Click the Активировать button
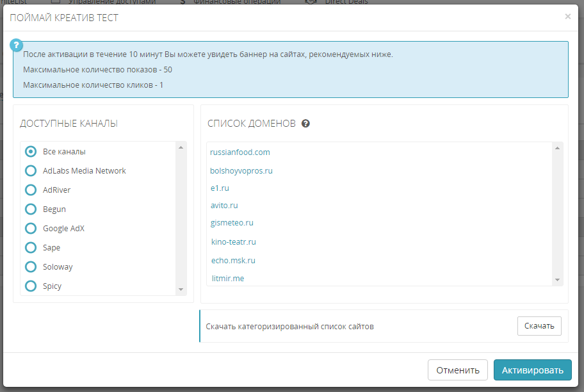 (x=533, y=370)
